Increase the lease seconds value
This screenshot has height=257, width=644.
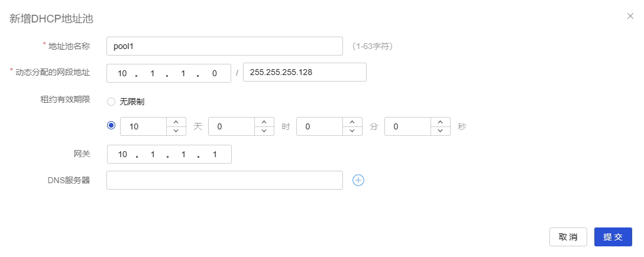coord(441,122)
